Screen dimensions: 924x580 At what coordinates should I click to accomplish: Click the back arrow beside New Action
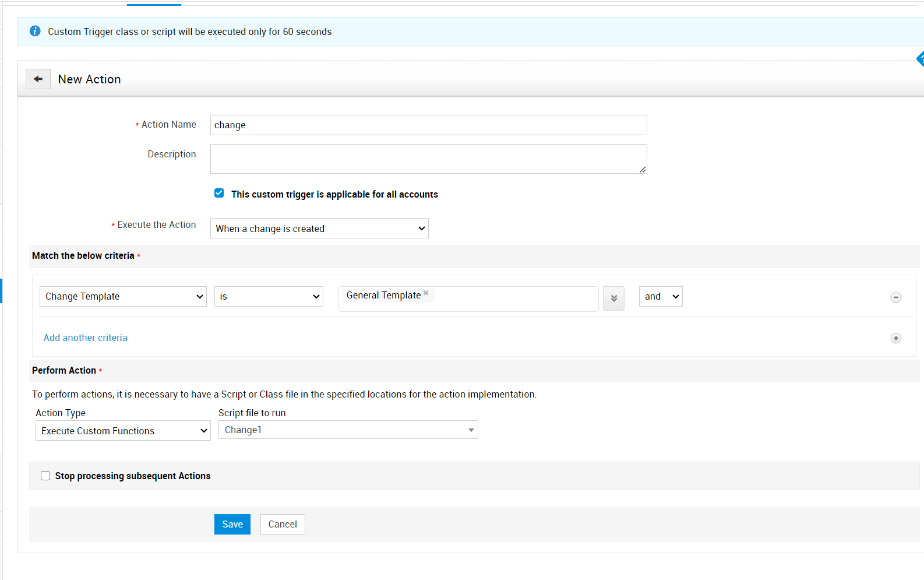pyautogui.click(x=38, y=79)
